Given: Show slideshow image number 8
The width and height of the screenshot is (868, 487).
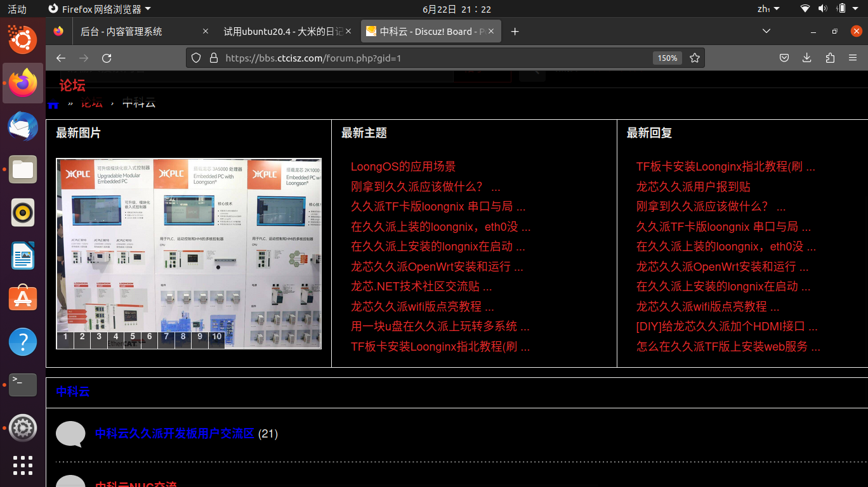Looking at the screenshot, I should [x=183, y=339].
